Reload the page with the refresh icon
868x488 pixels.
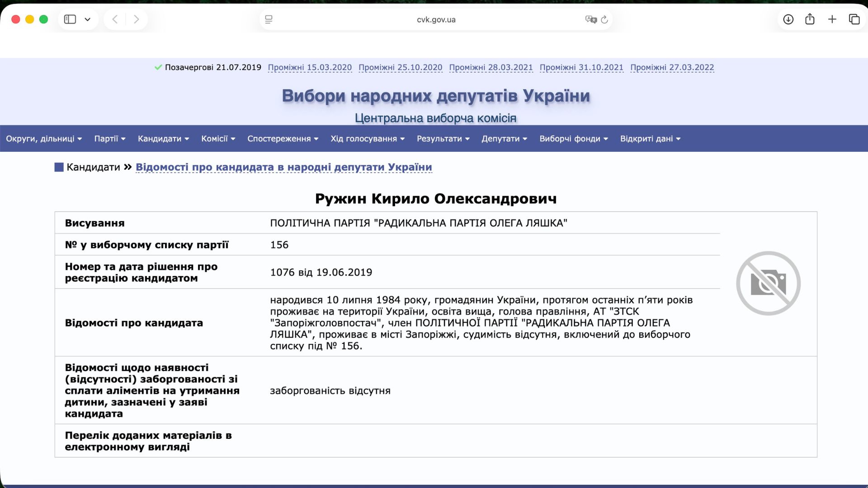coord(605,19)
